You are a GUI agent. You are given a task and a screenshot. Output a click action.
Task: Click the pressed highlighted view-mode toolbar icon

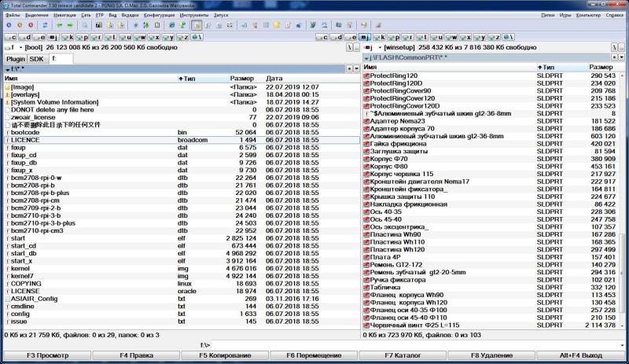point(197,25)
